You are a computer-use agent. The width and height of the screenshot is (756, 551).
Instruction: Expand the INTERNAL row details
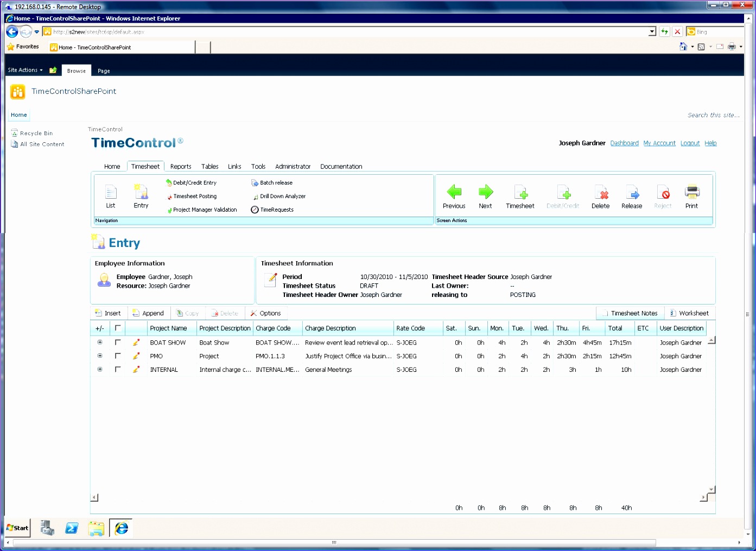100,369
